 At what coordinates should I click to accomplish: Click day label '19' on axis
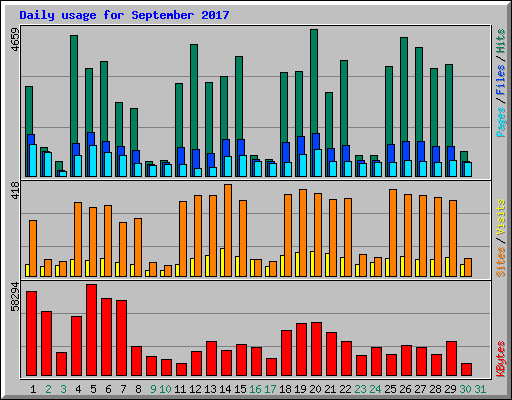click(x=300, y=389)
